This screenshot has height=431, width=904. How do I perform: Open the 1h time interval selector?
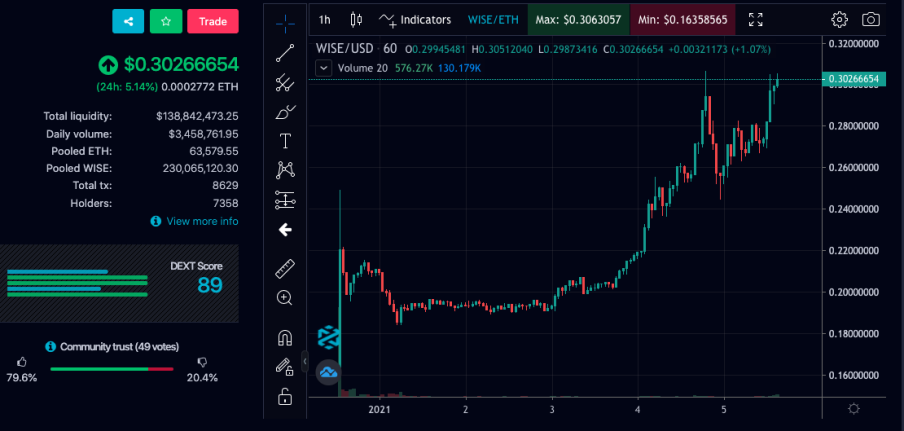click(x=325, y=20)
